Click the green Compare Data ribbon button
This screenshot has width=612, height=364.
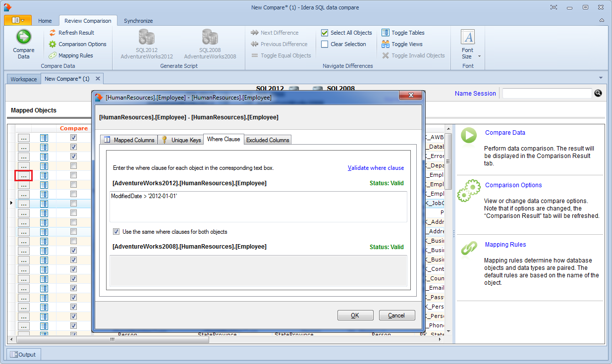23,44
